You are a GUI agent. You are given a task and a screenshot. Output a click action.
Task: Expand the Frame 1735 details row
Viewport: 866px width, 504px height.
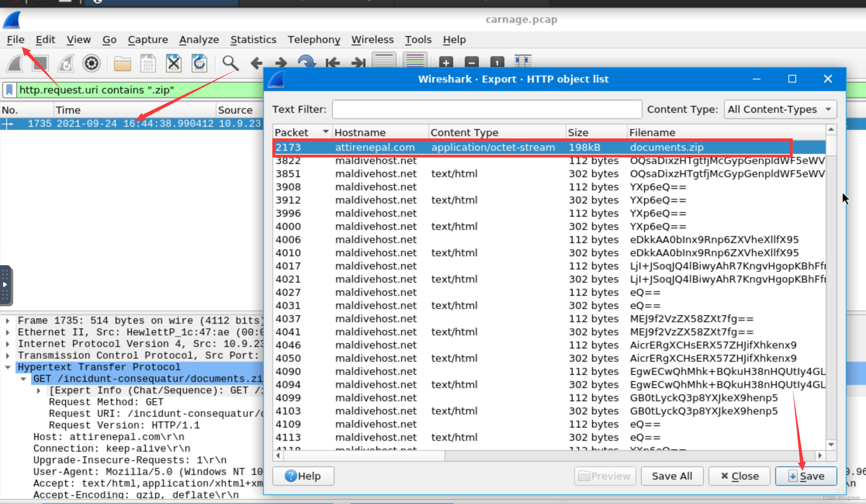(7, 321)
